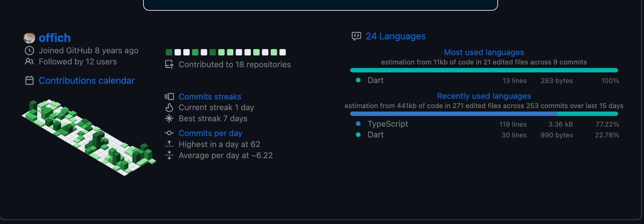This screenshot has height=224, width=644.
Task: Click the Recently used languages title
Action: point(484,96)
